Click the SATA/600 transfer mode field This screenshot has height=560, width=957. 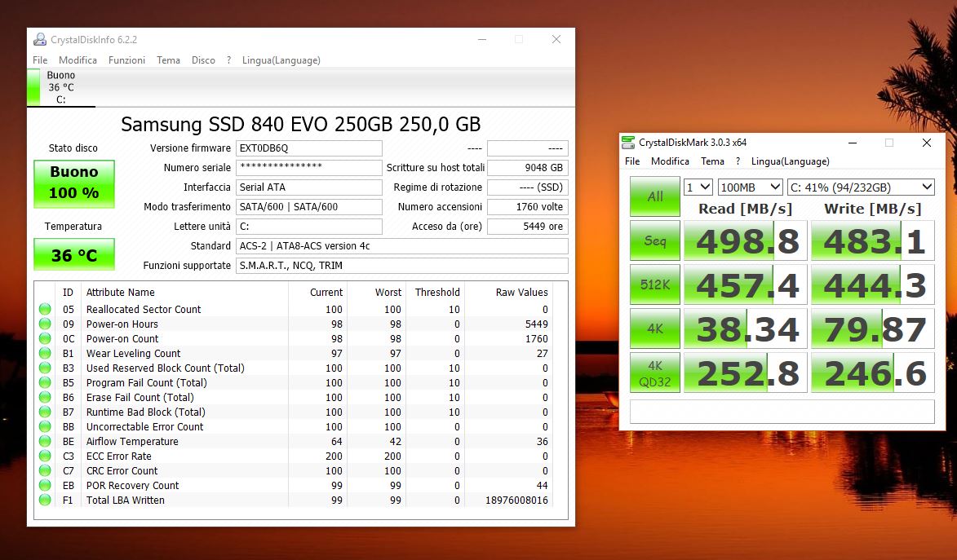[309, 207]
